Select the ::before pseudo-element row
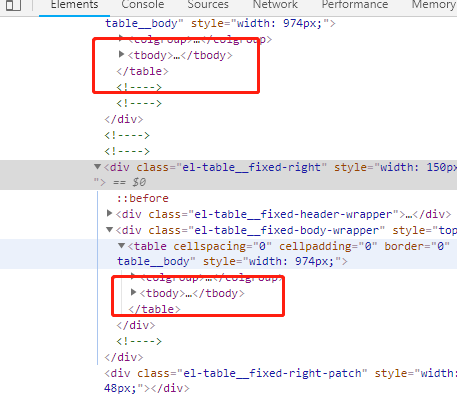Viewport: 457px width, 399px height. (x=142, y=198)
